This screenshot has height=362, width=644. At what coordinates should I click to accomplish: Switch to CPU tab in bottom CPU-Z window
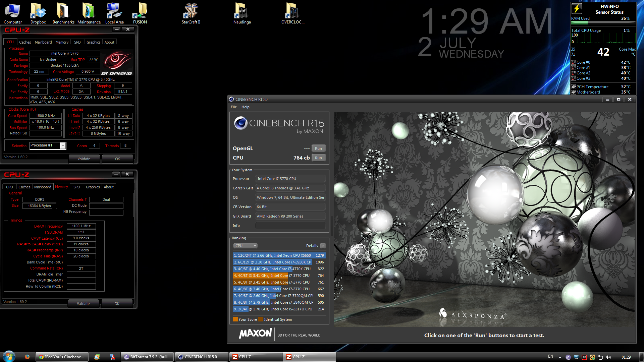coord(9,187)
